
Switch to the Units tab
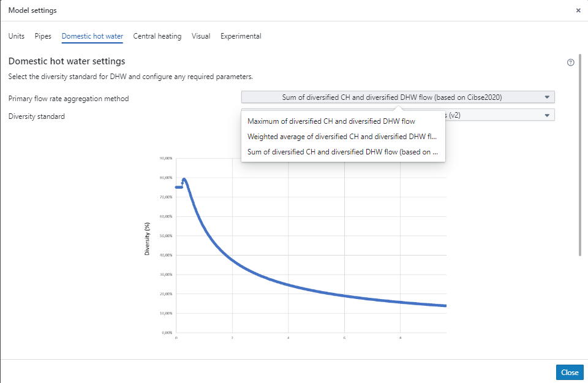click(17, 36)
